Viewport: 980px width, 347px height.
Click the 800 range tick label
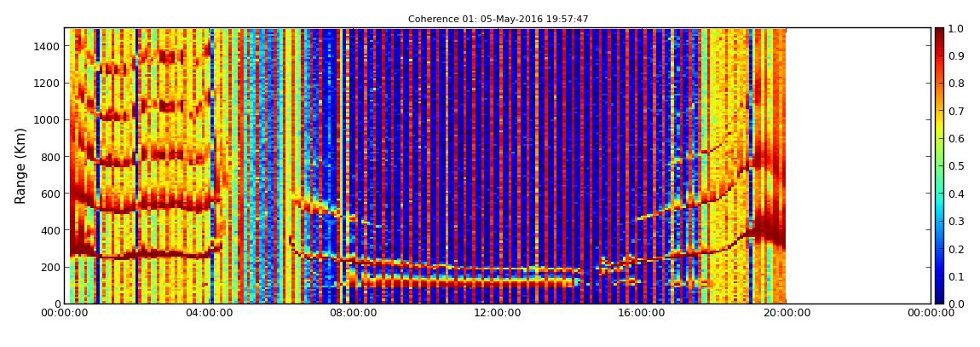pos(52,157)
